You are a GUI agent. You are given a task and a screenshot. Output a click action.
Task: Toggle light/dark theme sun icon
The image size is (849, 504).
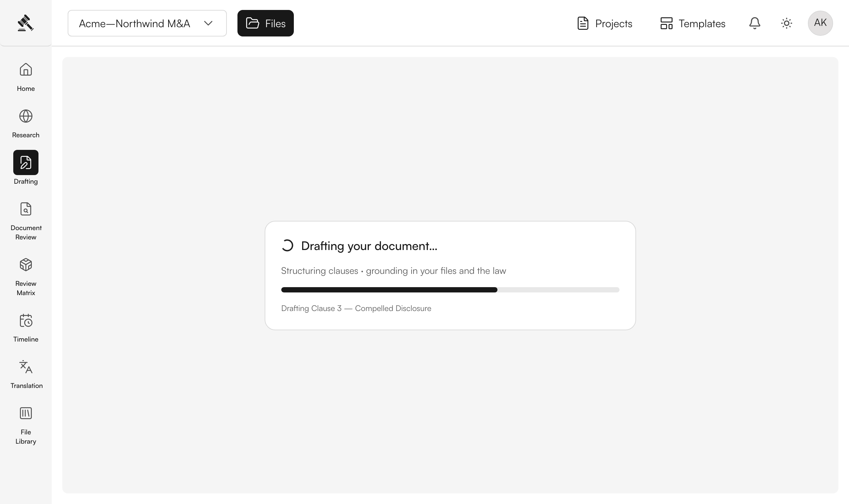787,23
